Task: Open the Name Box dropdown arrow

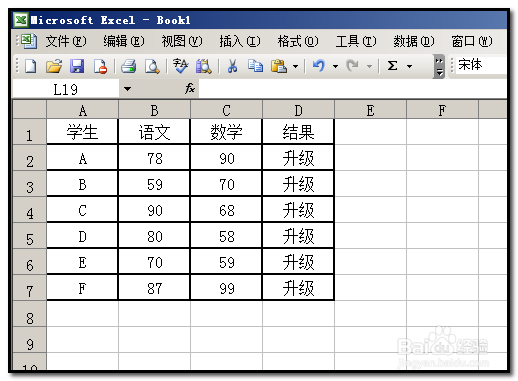Action: pos(127,89)
